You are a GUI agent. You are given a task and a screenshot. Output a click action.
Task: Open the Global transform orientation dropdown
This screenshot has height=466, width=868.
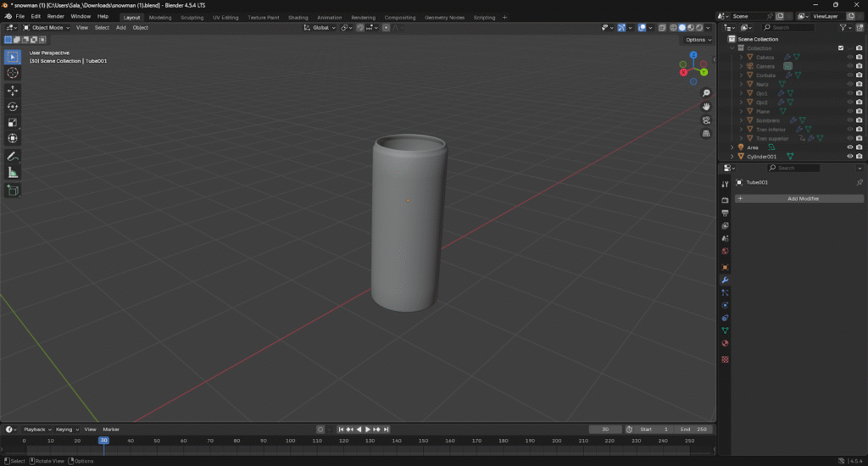pyautogui.click(x=320, y=28)
